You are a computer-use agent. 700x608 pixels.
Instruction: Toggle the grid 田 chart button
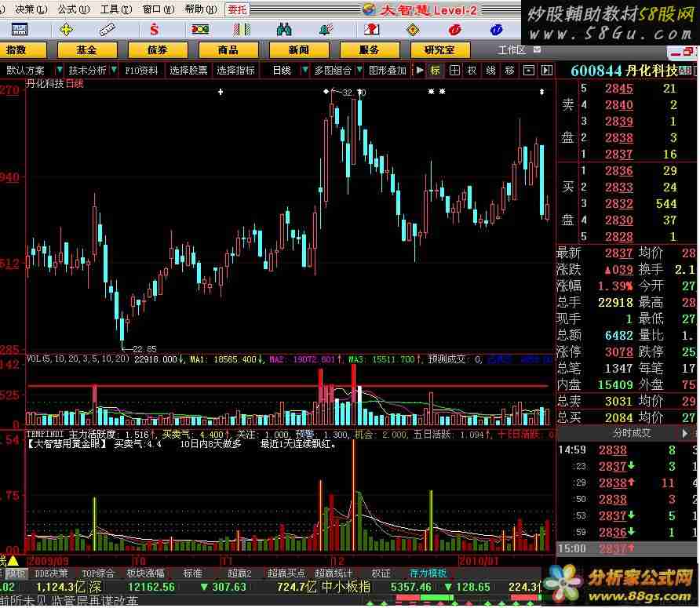coord(454,70)
